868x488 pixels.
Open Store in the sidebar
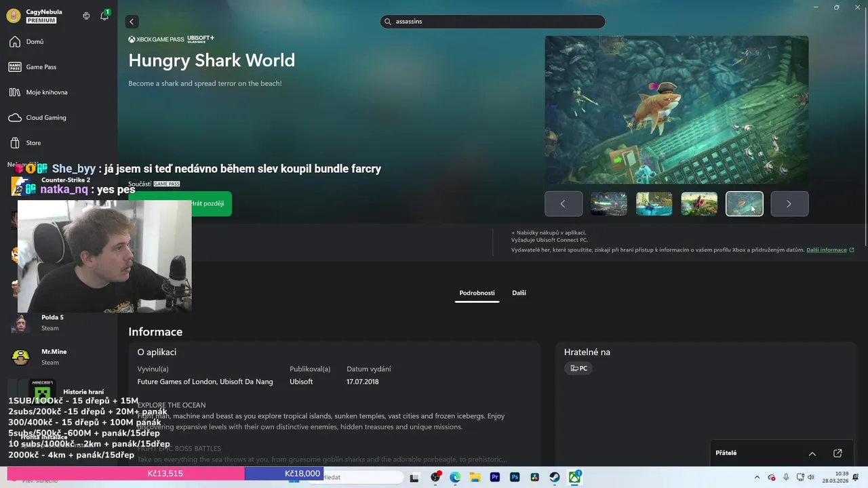[x=58, y=143]
